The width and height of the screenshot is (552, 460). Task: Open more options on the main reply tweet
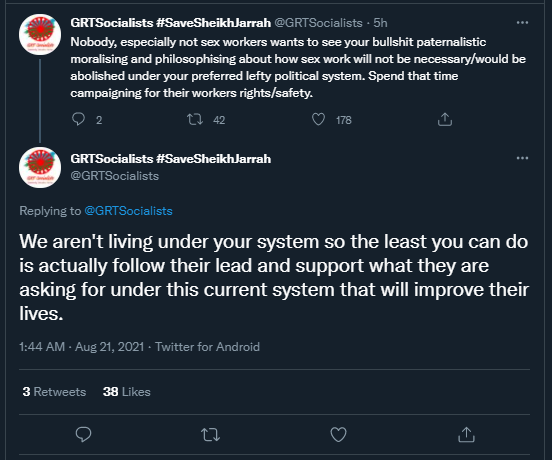522,158
